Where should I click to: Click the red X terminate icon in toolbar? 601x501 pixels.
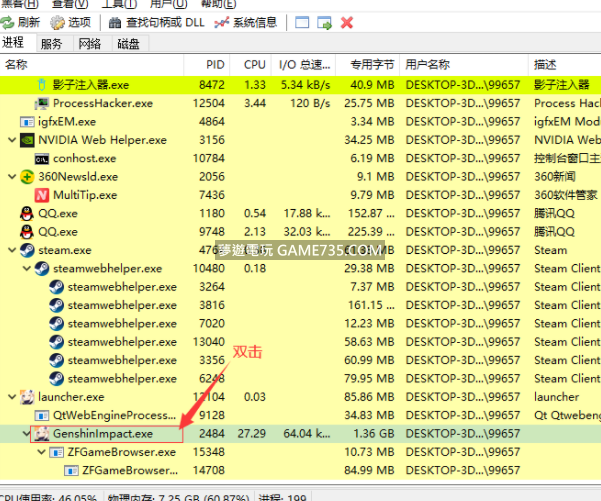click(x=347, y=22)
